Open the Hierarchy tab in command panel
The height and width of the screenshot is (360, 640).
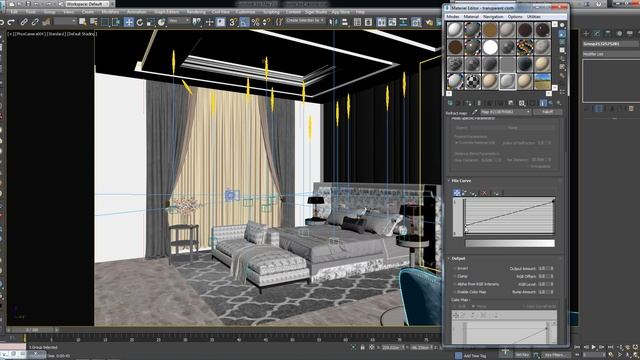(x=608, y=33)
